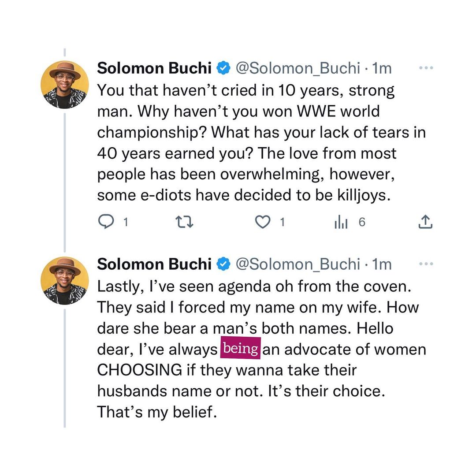View analytics bar icon on first tweet

pos(341,223)
